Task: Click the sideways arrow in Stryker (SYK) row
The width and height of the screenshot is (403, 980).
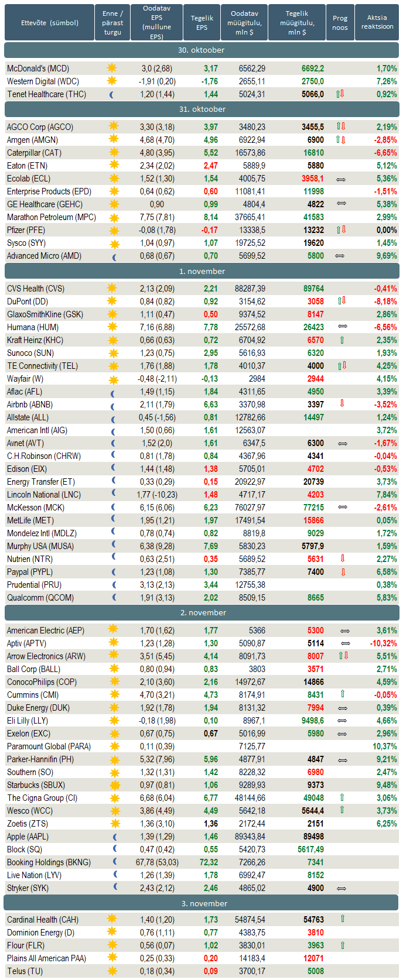Action: (341, 888)
